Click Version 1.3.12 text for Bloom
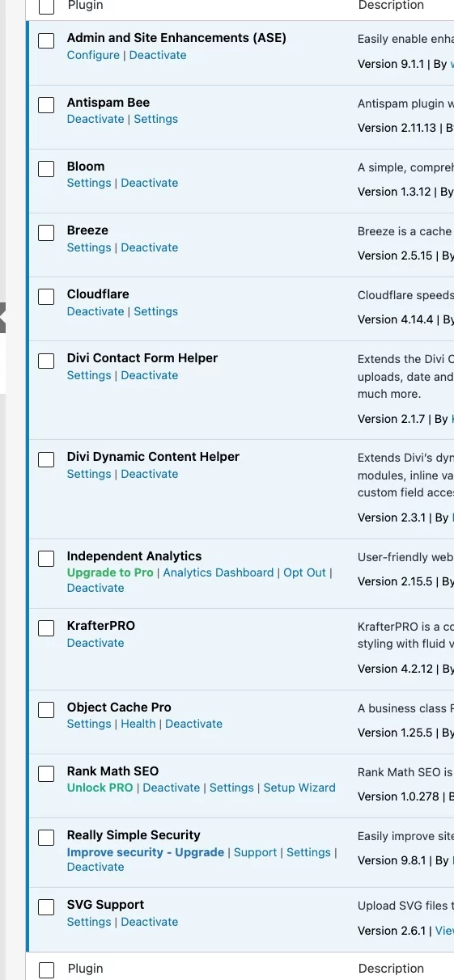Viewport: 454px width, 980px height. point(394,192)
